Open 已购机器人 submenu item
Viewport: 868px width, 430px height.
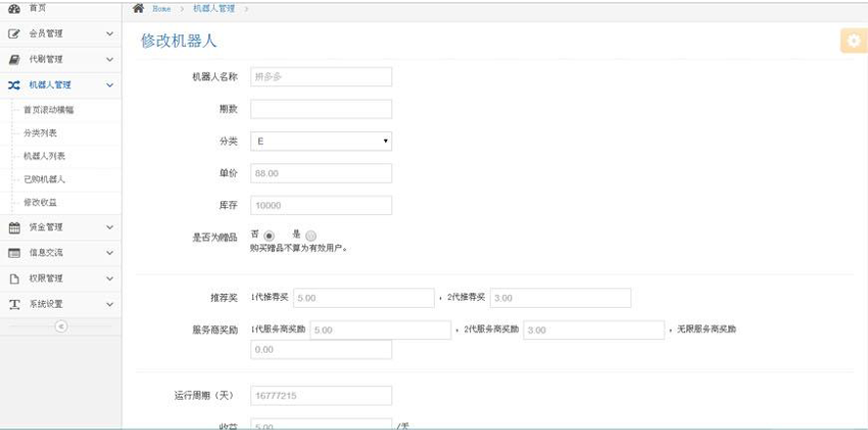tap(44, 180)
